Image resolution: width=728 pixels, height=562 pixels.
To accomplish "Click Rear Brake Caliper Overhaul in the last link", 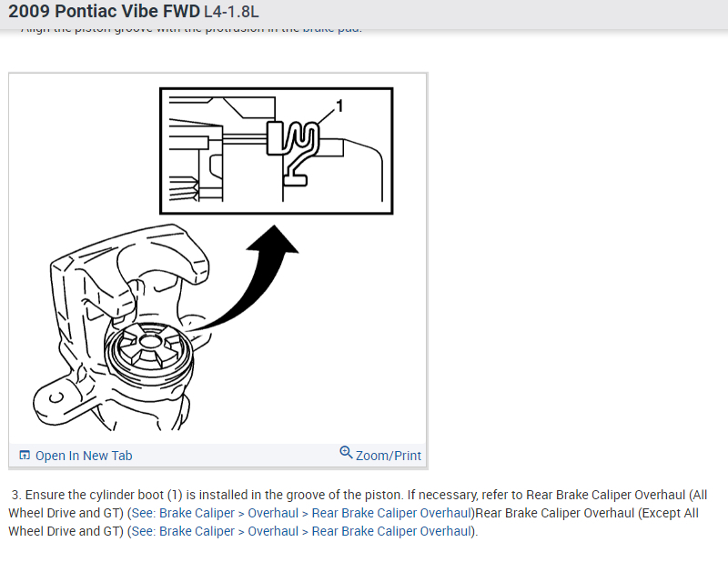I will pos(392,531).
